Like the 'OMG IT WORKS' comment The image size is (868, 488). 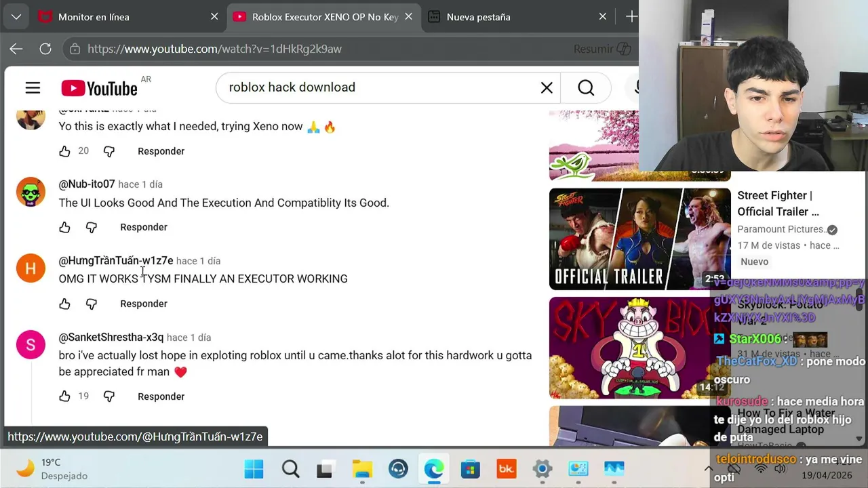pos(64,304)
